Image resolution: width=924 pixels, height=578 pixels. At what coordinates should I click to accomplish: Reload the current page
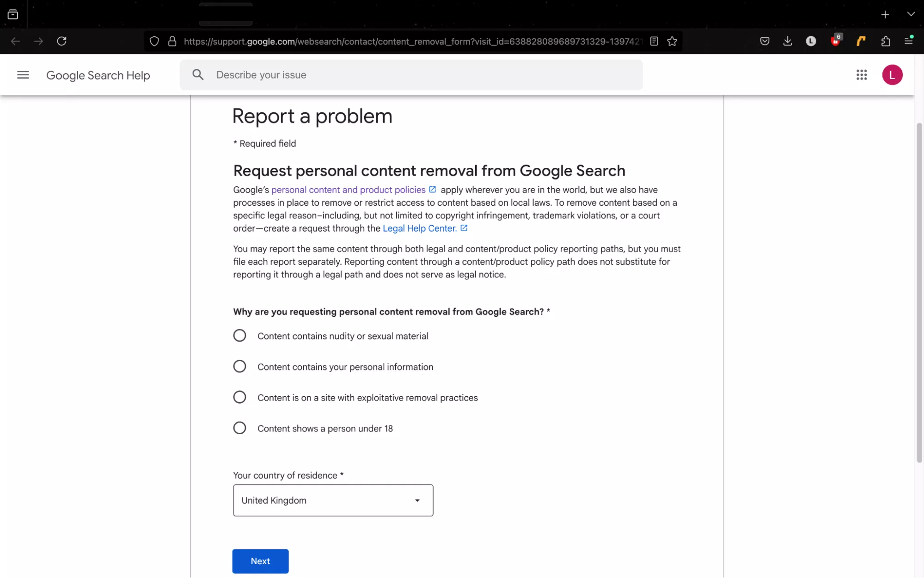[x=61, y=41]
